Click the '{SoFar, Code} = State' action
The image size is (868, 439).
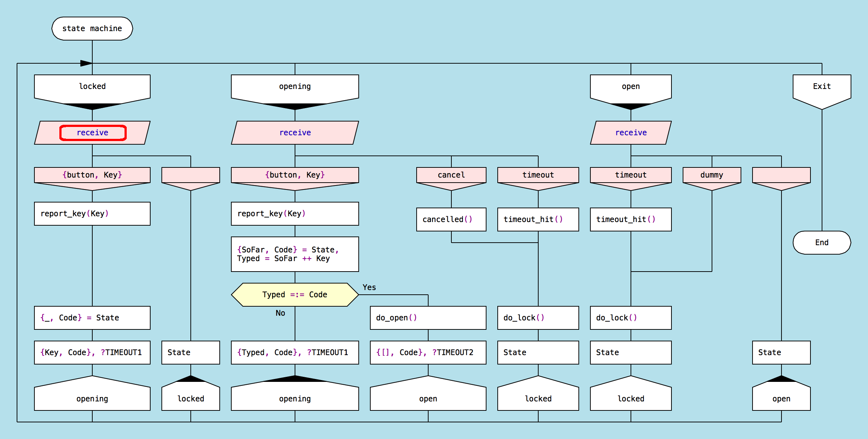click(295, 254)
